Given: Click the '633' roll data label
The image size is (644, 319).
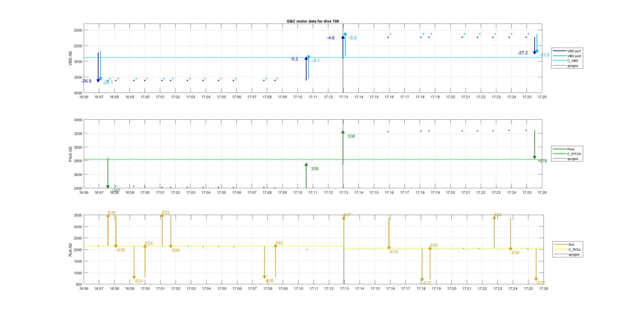Looking at the screenshot, I should 166,213.
